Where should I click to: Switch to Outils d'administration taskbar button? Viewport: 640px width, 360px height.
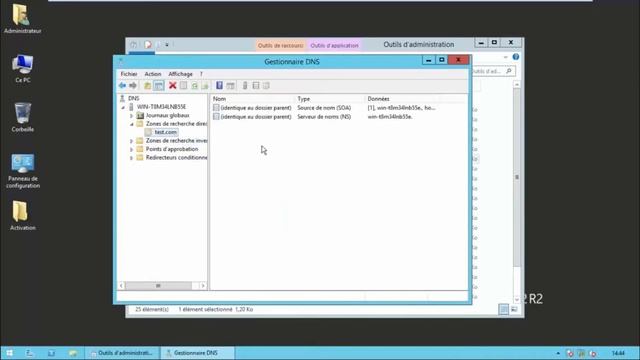click(x=122, y=353)
